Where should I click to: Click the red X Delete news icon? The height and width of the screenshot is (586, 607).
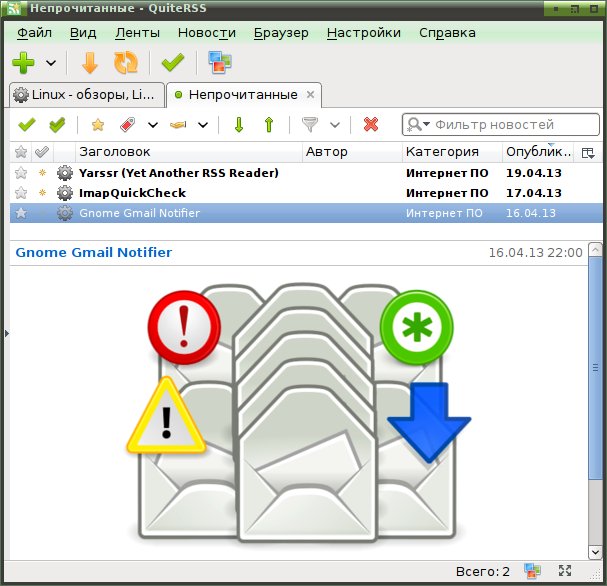pos(371,125)
